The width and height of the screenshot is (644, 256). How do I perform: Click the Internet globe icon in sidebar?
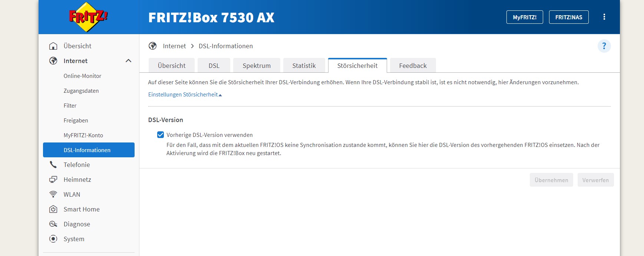click(53, 61)
